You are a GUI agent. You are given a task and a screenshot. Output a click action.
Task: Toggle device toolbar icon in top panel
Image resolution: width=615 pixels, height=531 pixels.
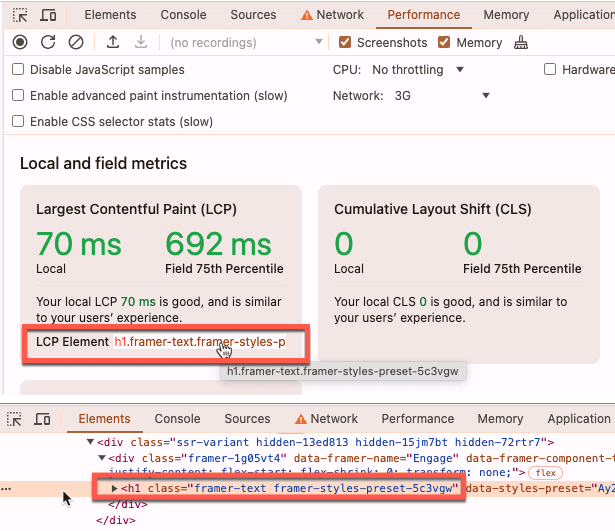point(48,15)
